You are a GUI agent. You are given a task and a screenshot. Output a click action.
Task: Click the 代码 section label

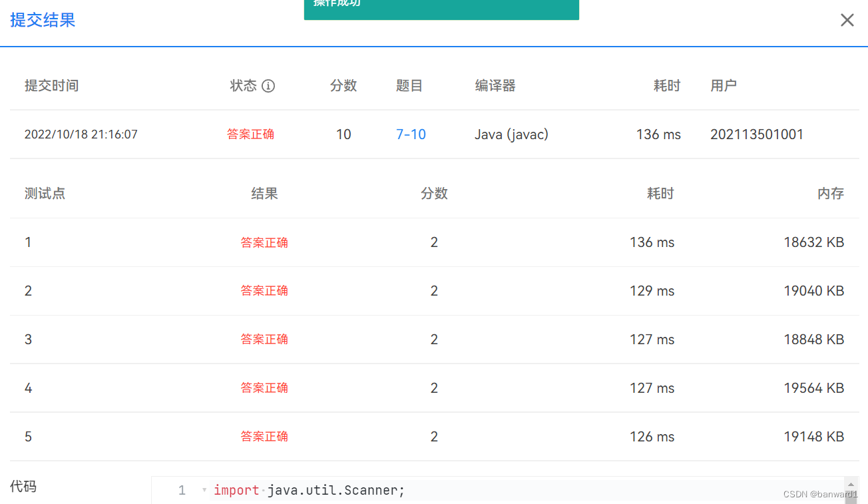pyautogui.click(x=23, y=487)
